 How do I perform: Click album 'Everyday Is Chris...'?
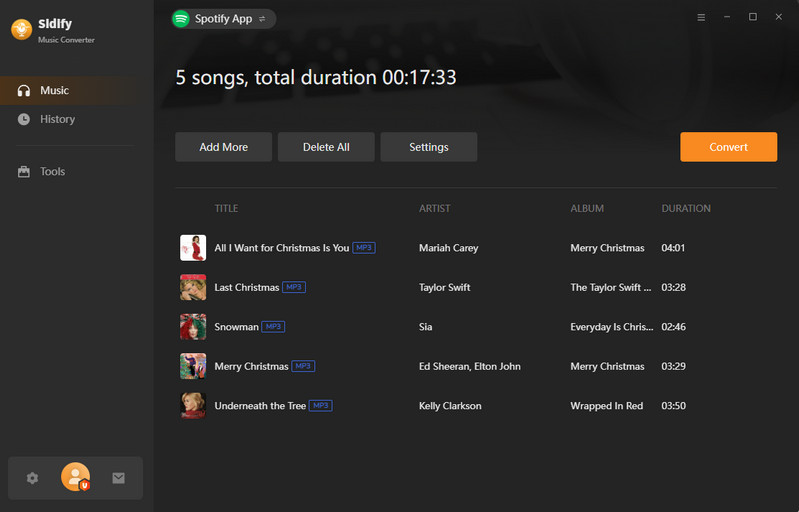click(611, 327)
